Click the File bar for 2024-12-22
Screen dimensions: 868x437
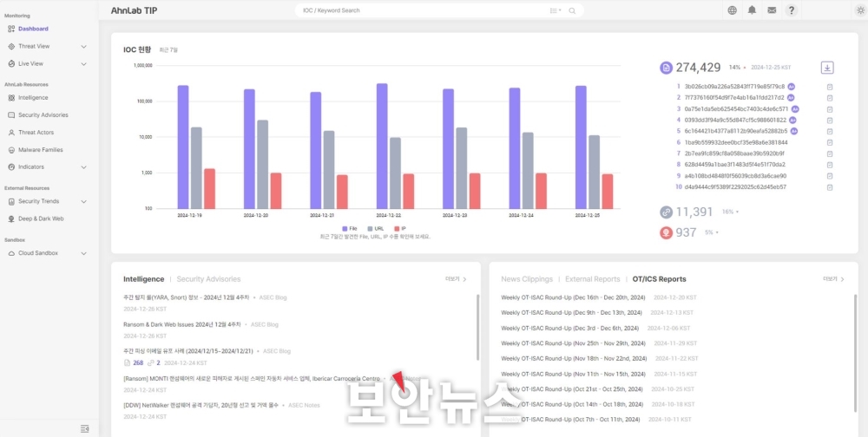[382, 146]
